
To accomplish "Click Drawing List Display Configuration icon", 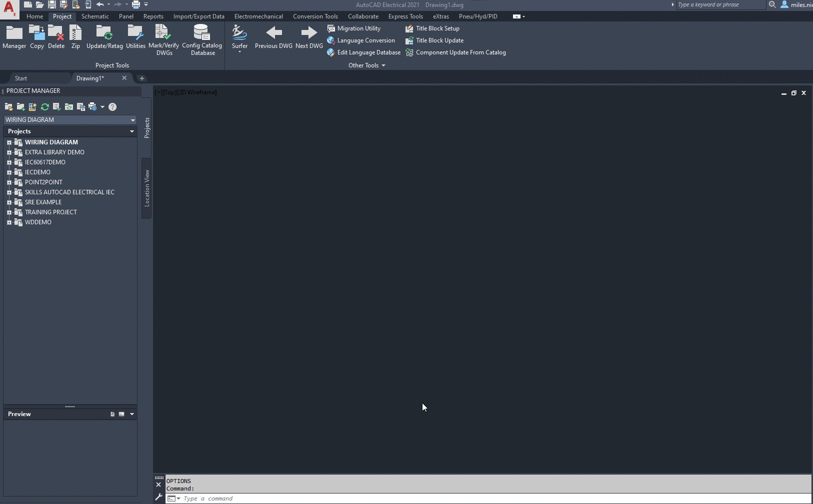I will click(80, 107).
